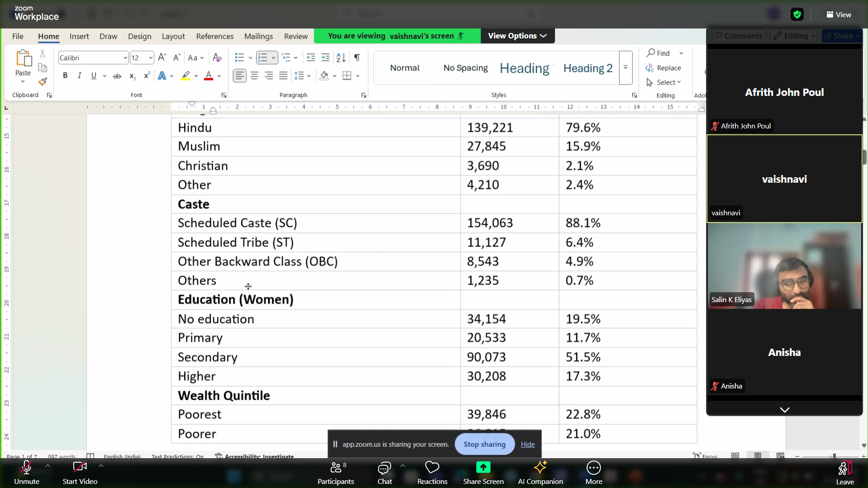Click the Participants icon

[336, 472]
